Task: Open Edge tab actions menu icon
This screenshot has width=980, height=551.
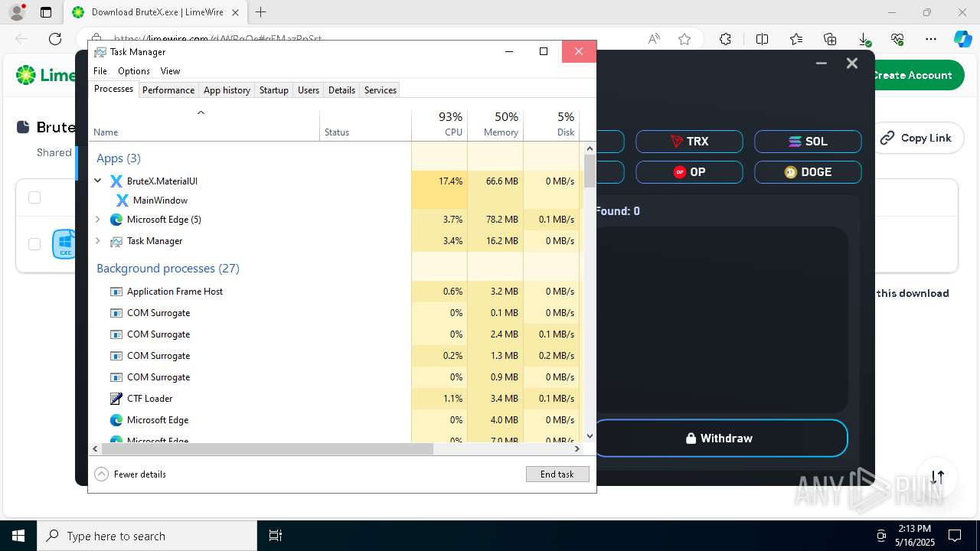Action: 46,12
